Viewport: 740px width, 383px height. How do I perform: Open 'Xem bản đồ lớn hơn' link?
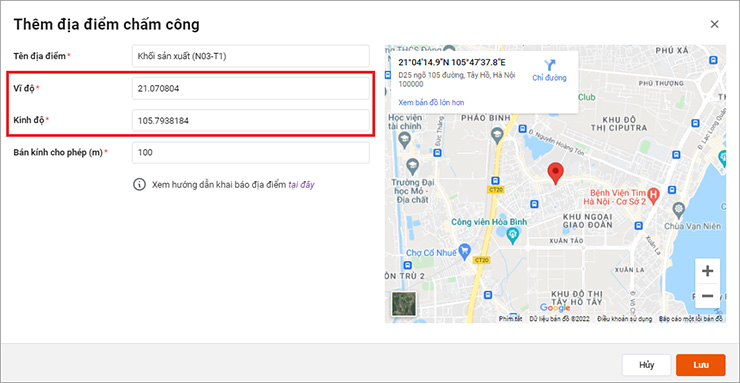pyautogui.click(x=431, y=102)
